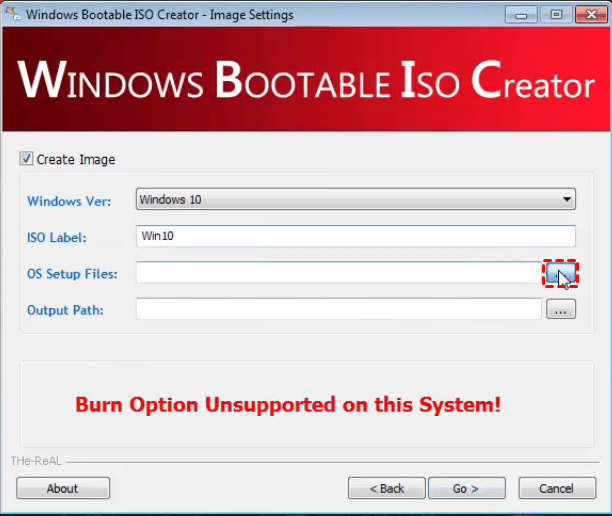The height and width of the screenshot is (516, 612).
Task: Browse for the Output Path location
Action: (x=560, y=309)
